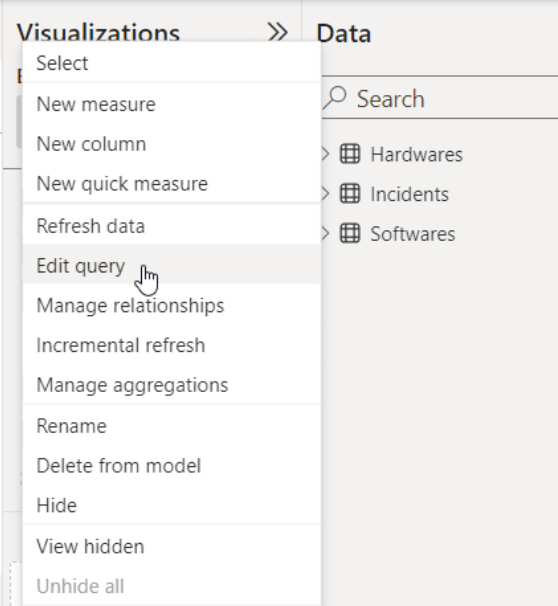This screenshot has width=558, height=606.
Task: Click the magnifier icon in Search box
Action: (x=335, y=98)
